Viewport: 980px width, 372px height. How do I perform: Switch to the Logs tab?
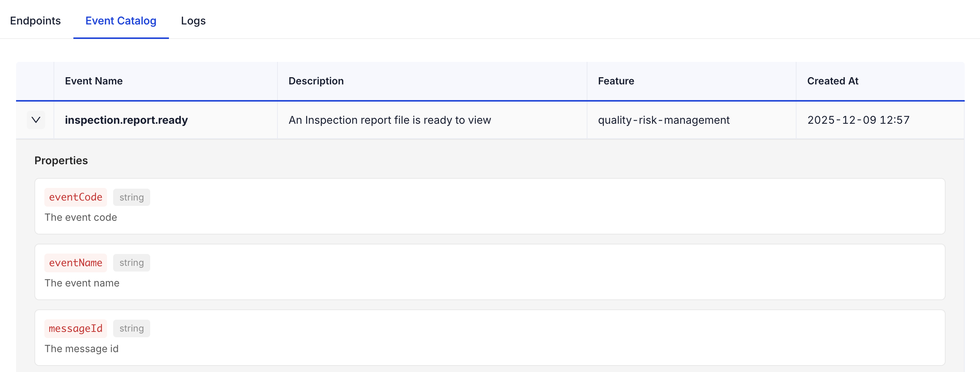(193, 21)
